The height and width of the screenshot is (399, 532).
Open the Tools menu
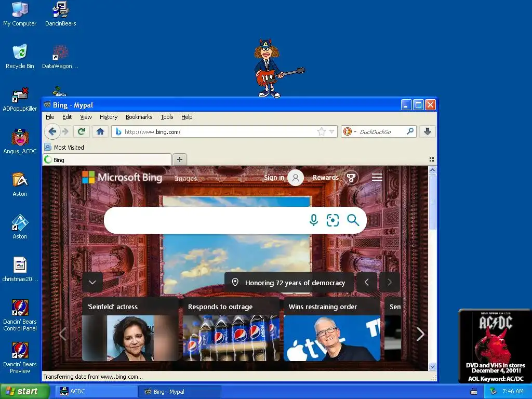(x=167, y=117)
